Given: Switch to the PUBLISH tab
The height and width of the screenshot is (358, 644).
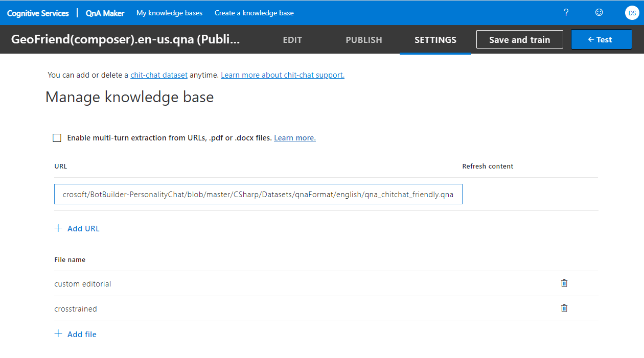Looking at the screenshot, I should pyautogui.click(x=363, y=40).
